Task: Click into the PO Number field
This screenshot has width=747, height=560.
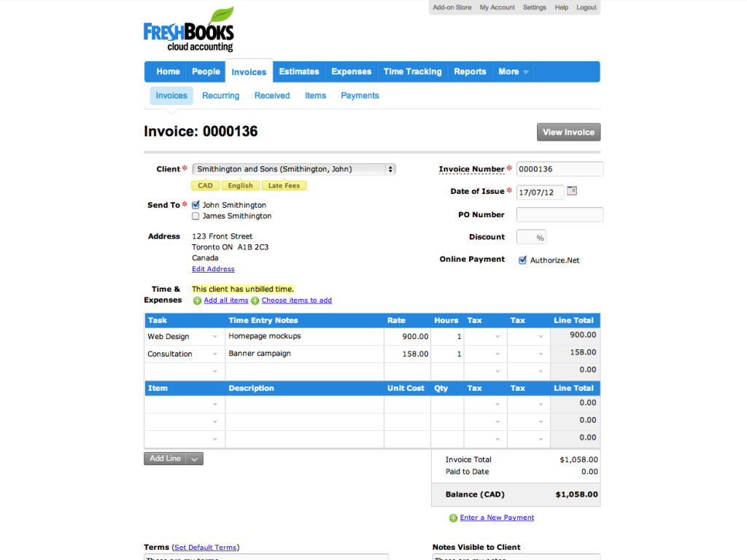Action: [560, 215]
